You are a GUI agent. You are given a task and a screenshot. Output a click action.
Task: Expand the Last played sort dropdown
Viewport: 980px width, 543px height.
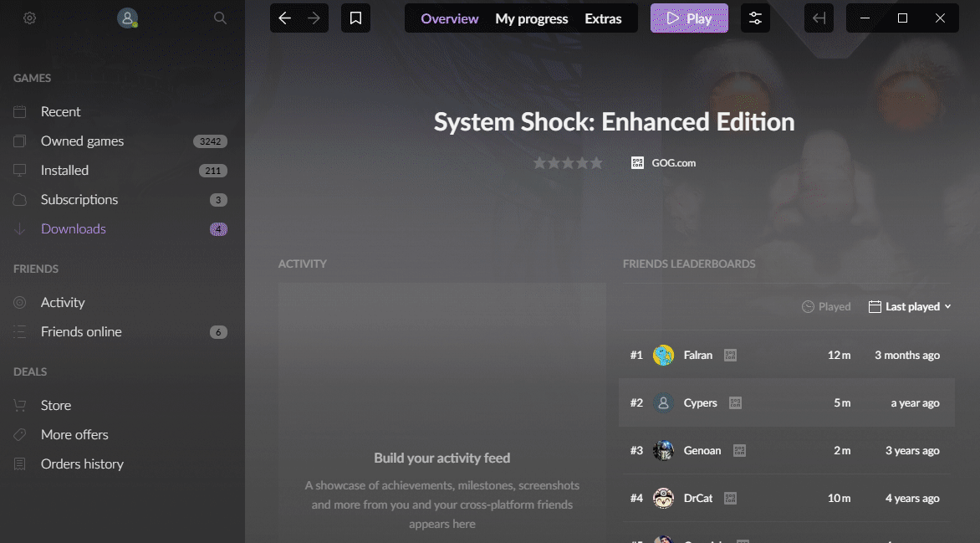click(x=910, y=307)
